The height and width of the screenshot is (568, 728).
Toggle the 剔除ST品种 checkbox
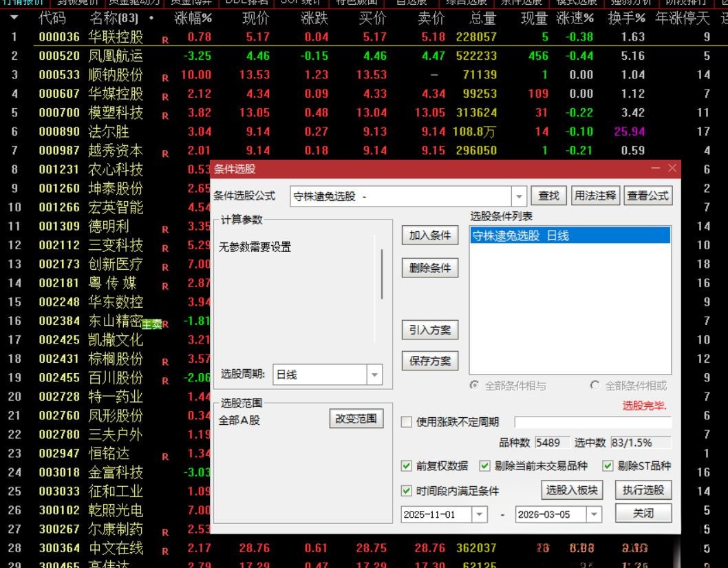608,466
